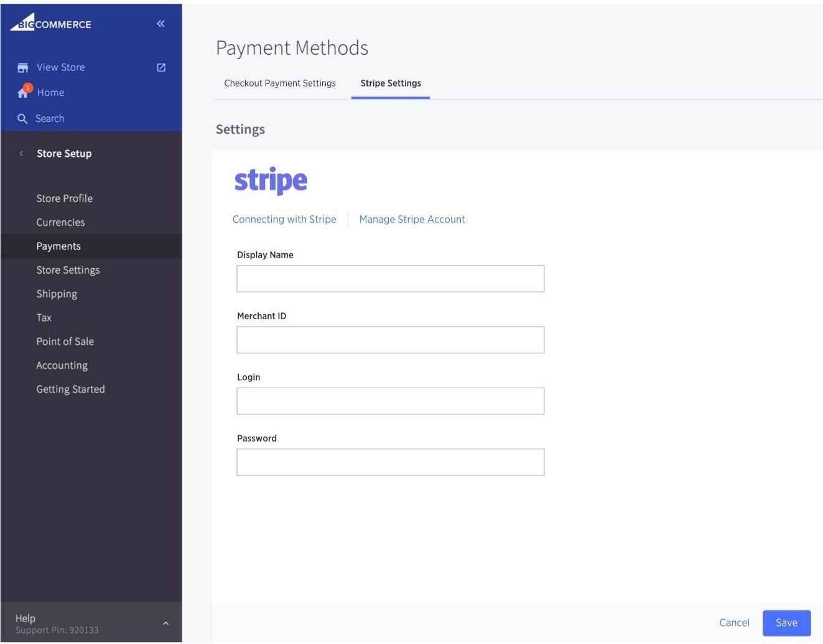Go to Home in sidebar

50,92
